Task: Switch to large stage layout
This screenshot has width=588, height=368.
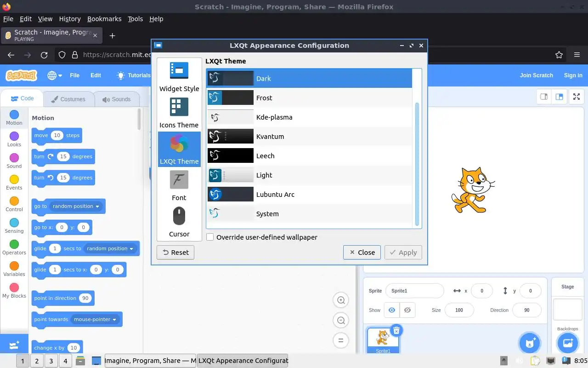Action: click(x=559, y=97)
